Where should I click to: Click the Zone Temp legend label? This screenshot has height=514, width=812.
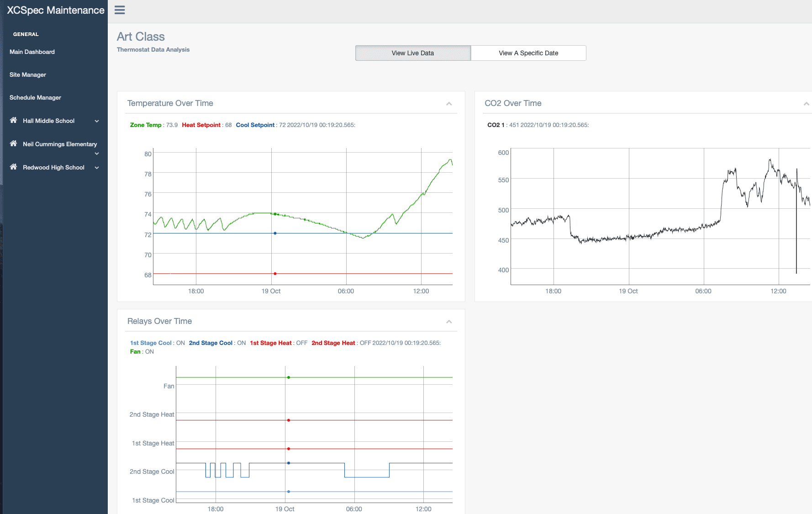[x=146, y=125]
